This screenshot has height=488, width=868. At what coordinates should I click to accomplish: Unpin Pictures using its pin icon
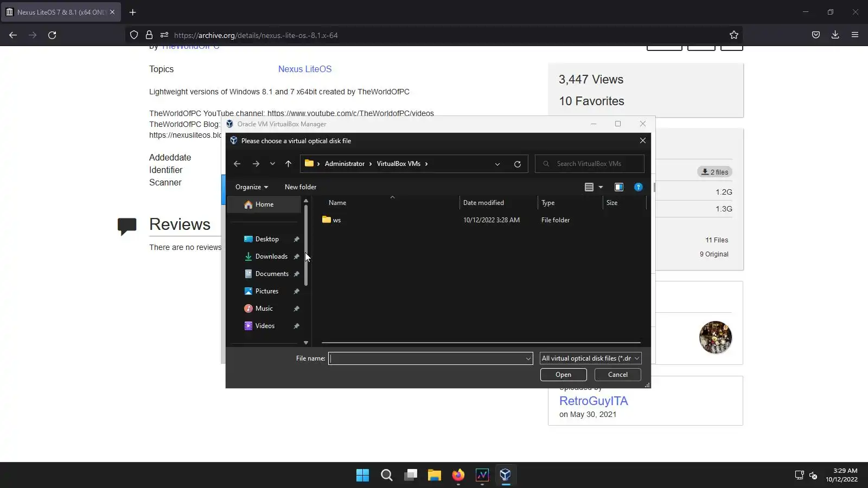(x=297, y=291)
